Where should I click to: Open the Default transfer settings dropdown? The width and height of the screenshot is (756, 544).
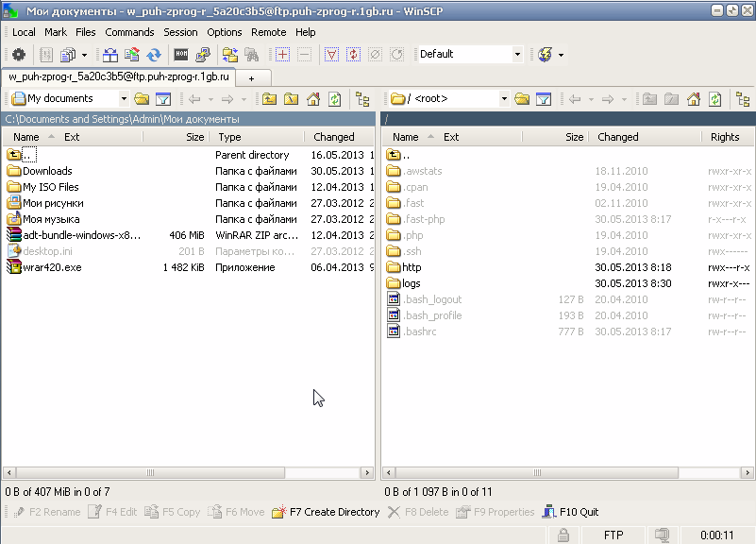[517, 55]
